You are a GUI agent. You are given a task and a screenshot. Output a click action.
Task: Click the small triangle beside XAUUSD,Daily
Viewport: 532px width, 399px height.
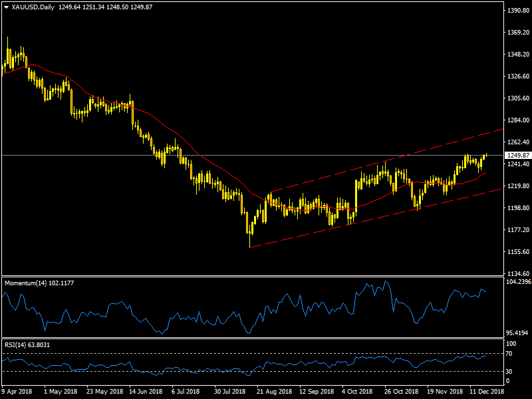pos(6,7)
